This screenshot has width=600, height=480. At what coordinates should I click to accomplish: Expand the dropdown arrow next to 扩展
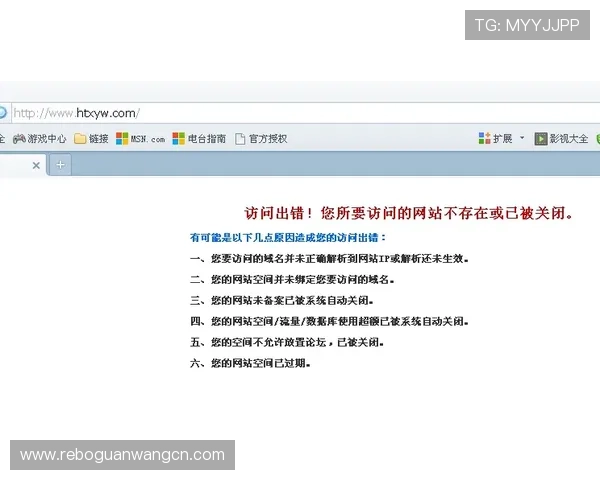522,138
